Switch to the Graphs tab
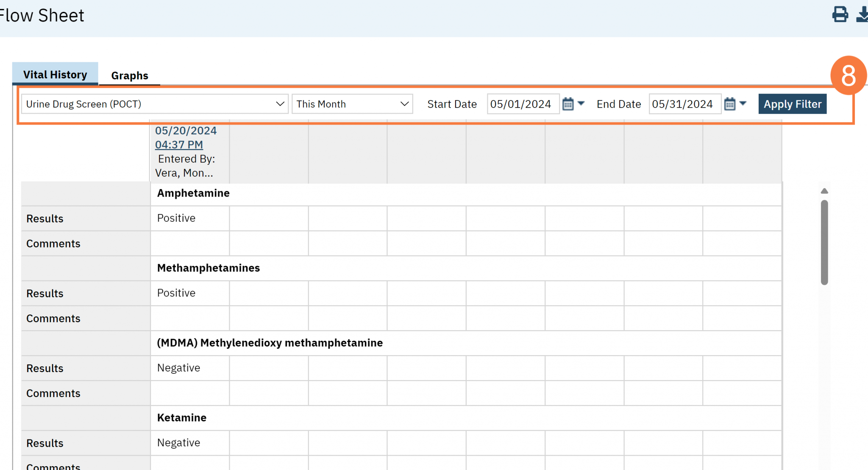The height and width of the screenshot is (470, 868). coord(130,75)
